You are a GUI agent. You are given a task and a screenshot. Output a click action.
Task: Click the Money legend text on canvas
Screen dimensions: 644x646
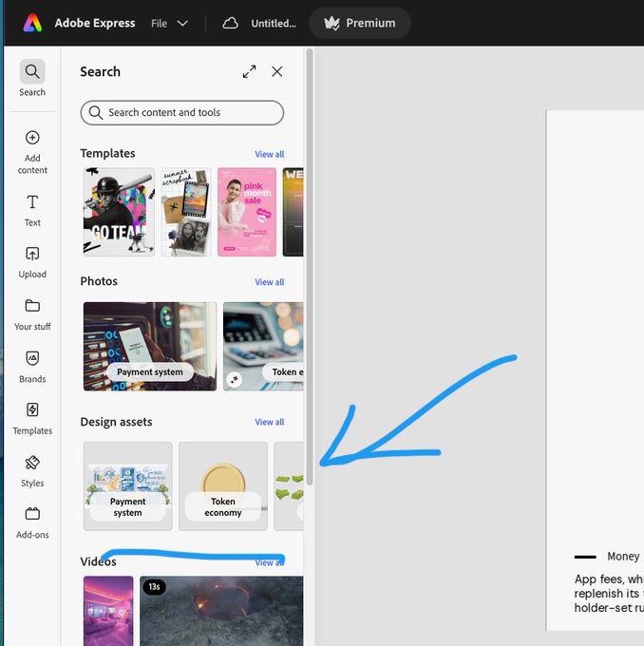pyautogui.click(x=623, y=557)
